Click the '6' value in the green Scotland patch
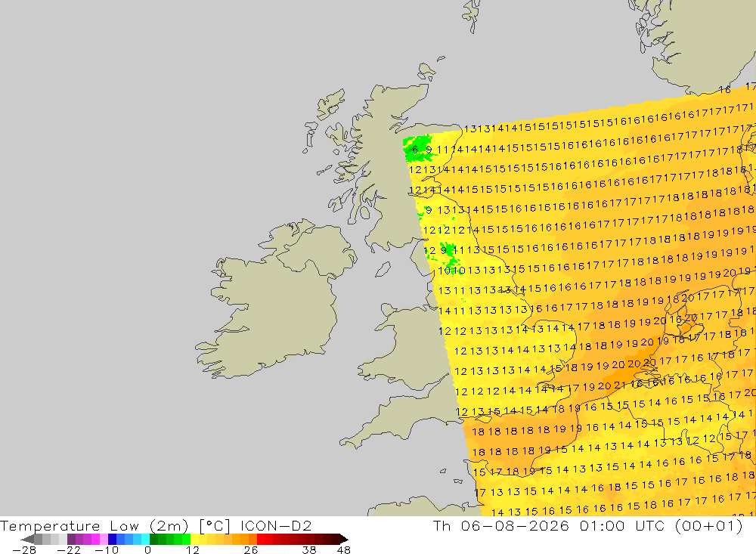Viewport: 756px width, 554px height. (x=415, y=150)
